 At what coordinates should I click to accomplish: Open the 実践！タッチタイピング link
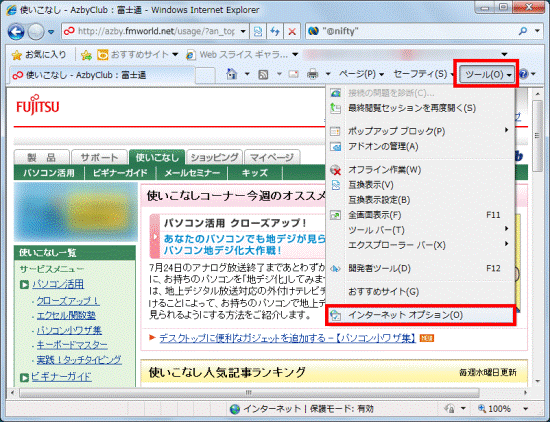[x=79, y=360]
